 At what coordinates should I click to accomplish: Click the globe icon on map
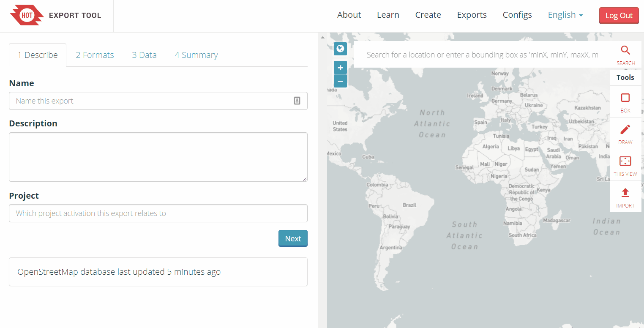pyautogui.click(x=340, y=49)
